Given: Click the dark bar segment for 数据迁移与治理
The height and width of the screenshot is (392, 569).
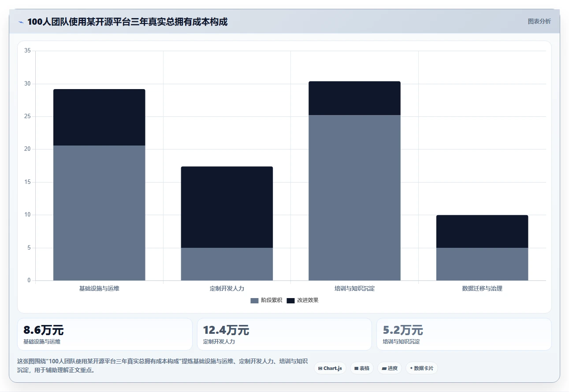Looking at the screenshot, I should (482, 231).
